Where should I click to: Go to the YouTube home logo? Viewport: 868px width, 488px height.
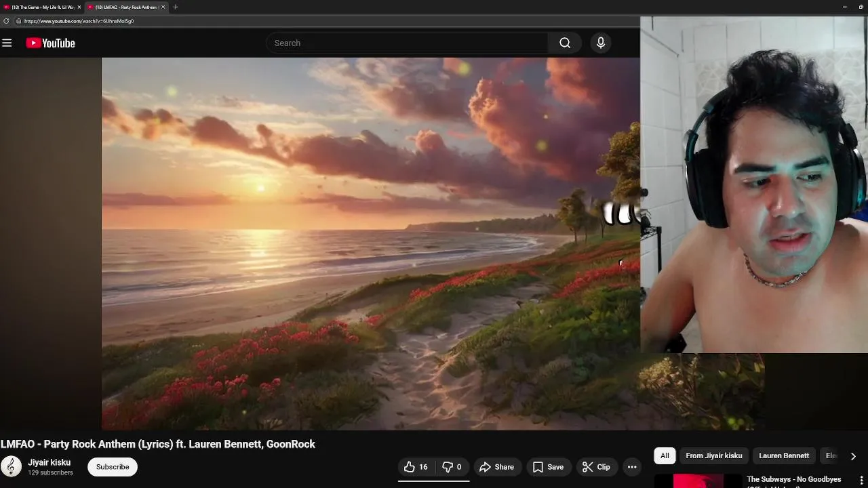tap(50, 43)
